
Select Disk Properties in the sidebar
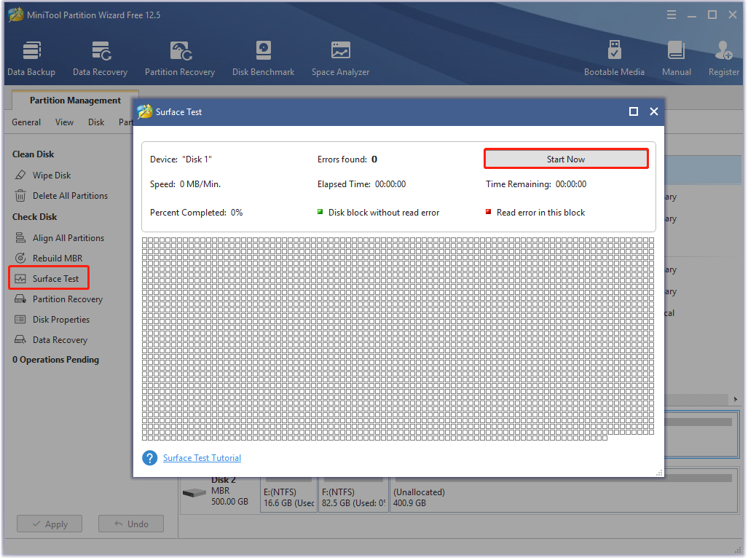tap(61, 319)
